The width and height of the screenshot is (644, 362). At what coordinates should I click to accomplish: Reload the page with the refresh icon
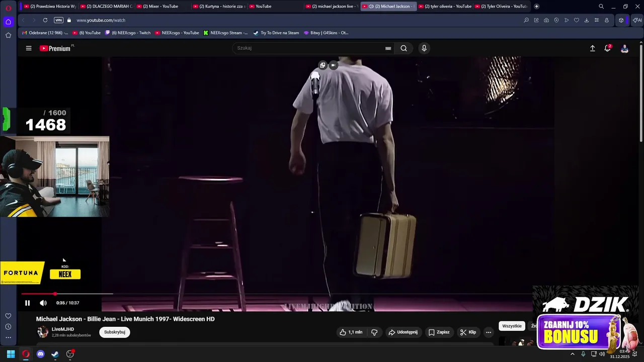[x=45, y=20]
